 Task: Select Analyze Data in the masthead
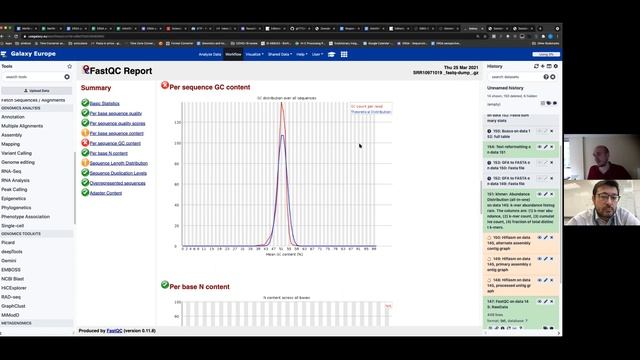coord(210,54)
